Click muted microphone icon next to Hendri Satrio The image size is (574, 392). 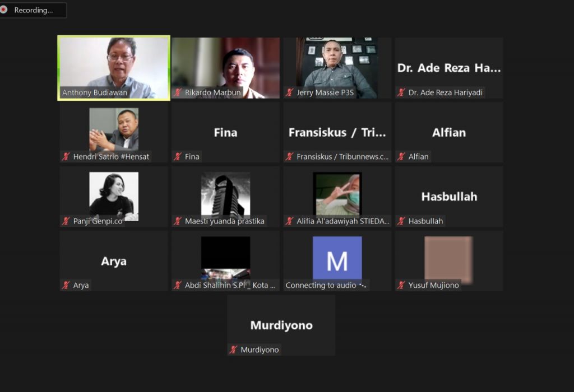click(x=66, y=157)
